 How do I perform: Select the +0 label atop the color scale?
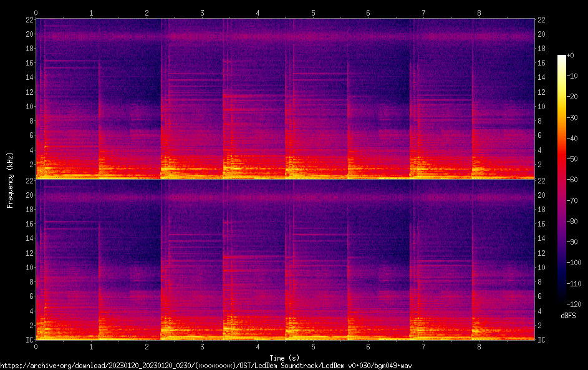570,56
